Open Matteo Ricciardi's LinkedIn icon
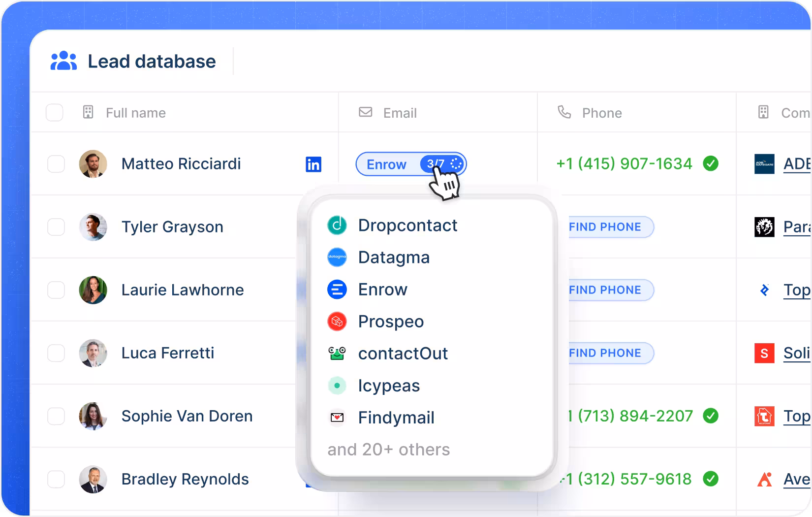 pyautogui.click(x=313, y=164)
